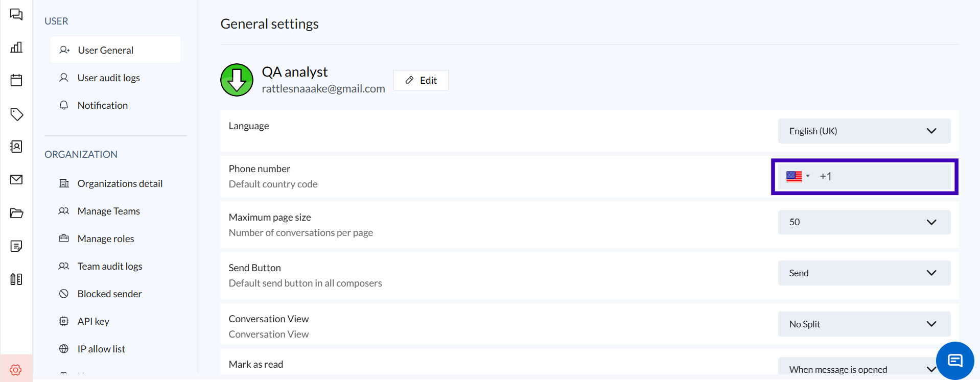Open the tags icon in left rail
This screenshot has width=980, height=382.
click(16, 114)
